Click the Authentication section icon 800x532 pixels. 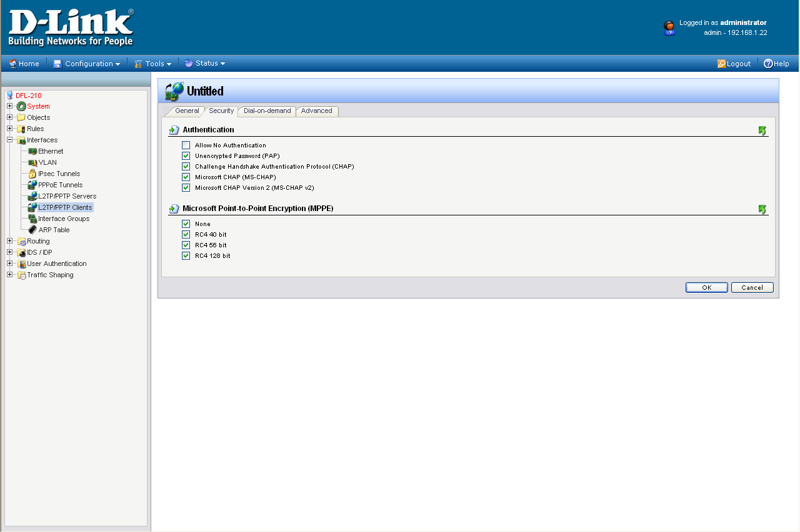pos(174,130)
